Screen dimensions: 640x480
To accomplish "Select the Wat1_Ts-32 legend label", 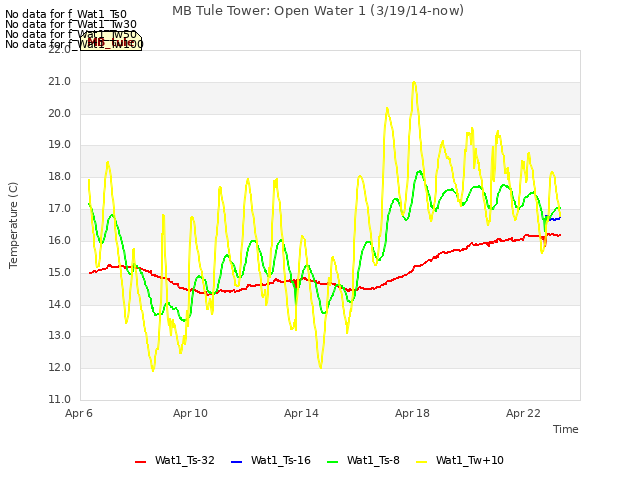I will [184, 460].
